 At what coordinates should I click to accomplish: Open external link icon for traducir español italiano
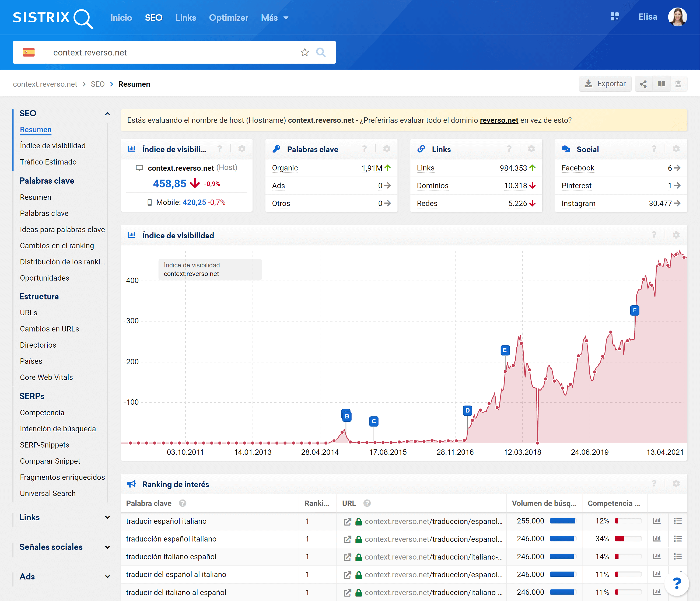[x=347, y=521]
